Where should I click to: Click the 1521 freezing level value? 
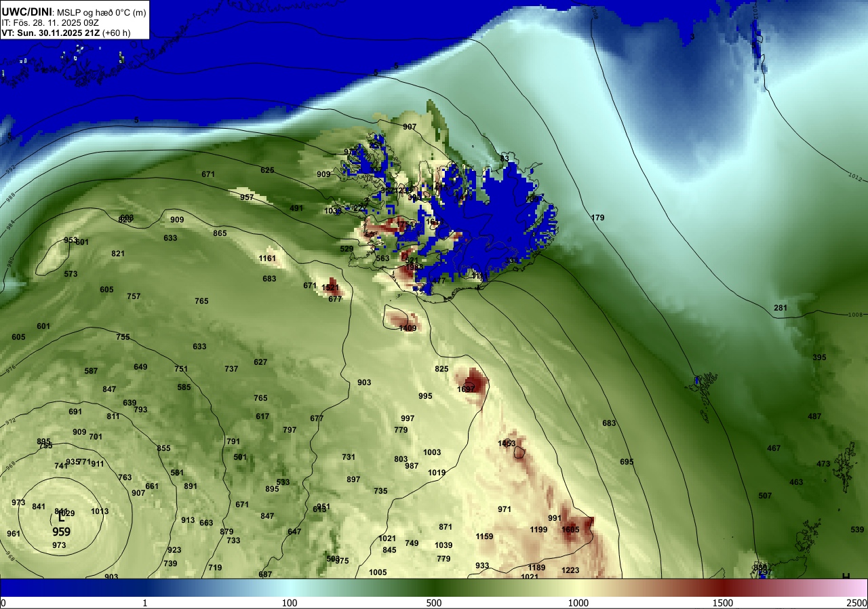pos(330,288)
